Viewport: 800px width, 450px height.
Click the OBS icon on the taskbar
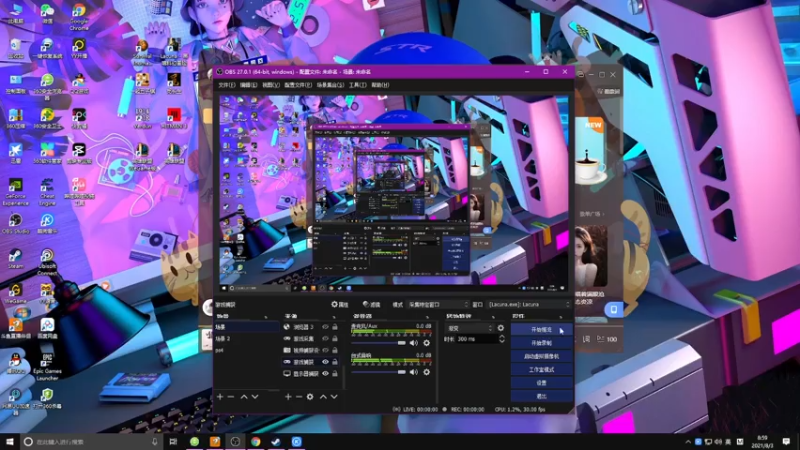coord(235,441)
